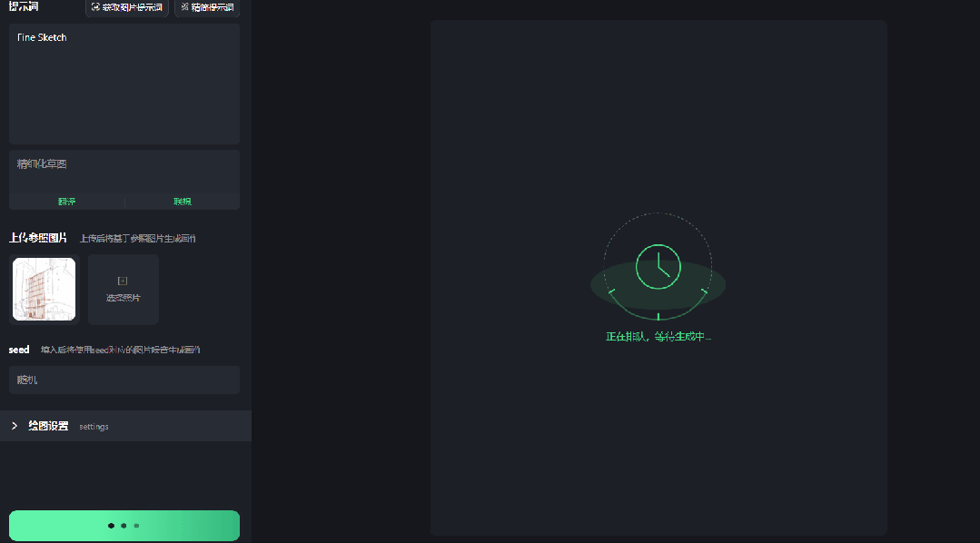
Task: Click the queue status text below the clock
Action: 658,336
